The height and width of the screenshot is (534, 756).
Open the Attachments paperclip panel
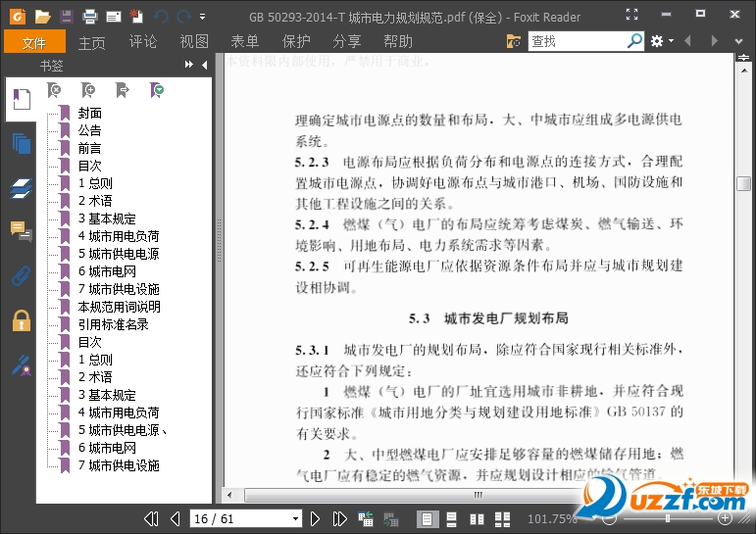coord(22,275)
